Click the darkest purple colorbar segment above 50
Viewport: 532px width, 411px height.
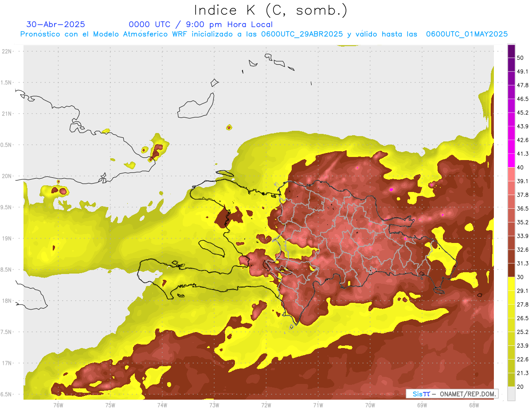(511, 51)
